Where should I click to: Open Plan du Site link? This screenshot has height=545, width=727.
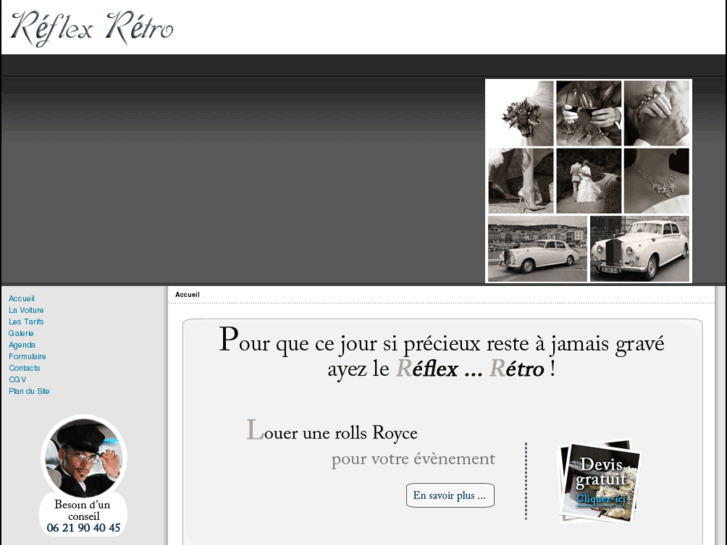point(29,391)
